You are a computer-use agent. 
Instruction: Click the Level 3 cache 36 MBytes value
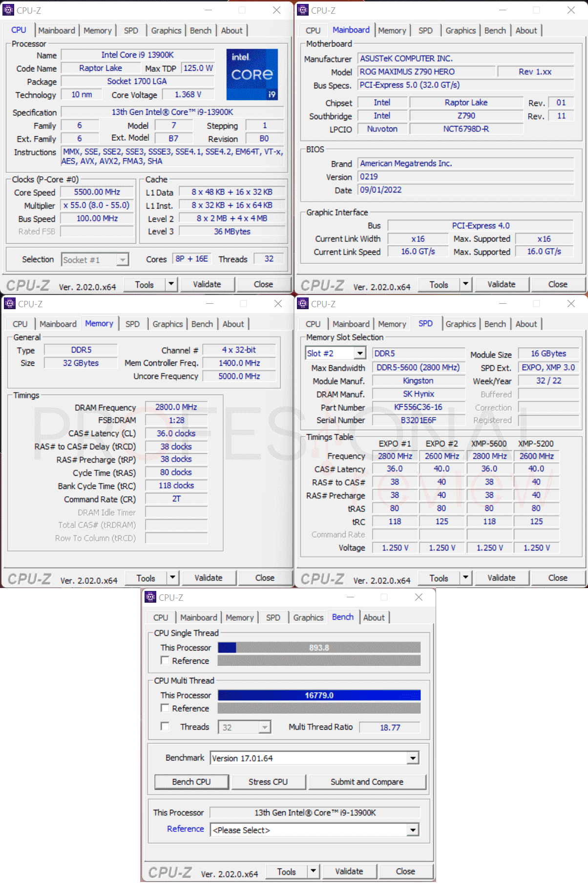[x=232, y=232]
